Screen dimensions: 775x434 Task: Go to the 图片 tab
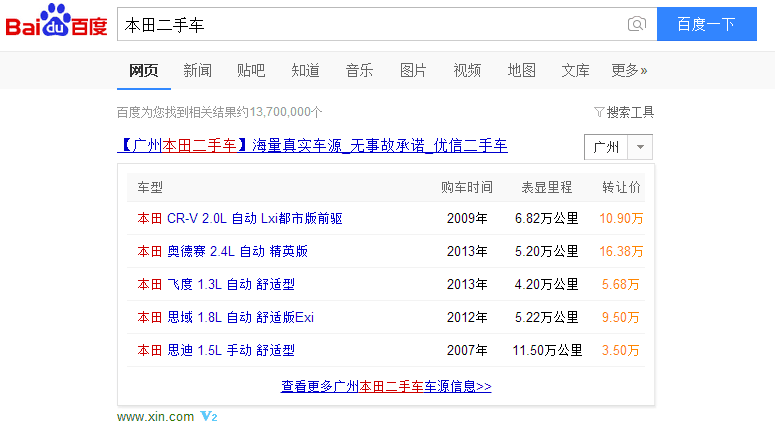413,70
